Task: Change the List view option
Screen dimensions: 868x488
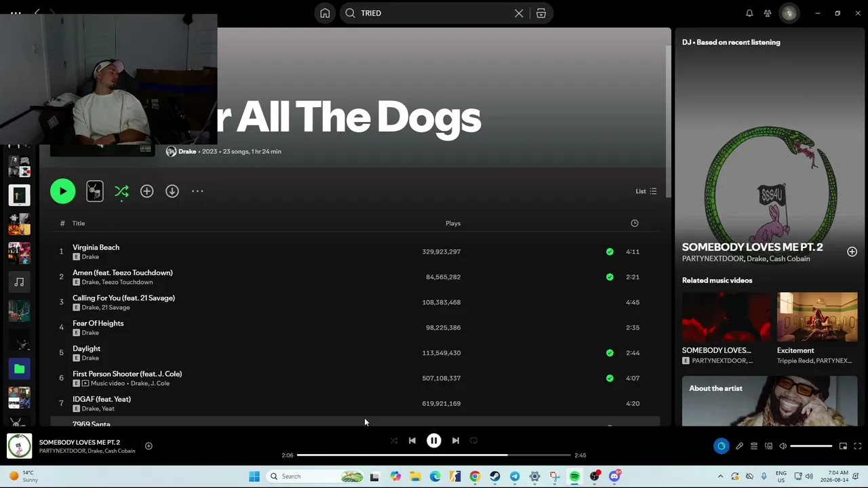Action: [x=646, y=191]
